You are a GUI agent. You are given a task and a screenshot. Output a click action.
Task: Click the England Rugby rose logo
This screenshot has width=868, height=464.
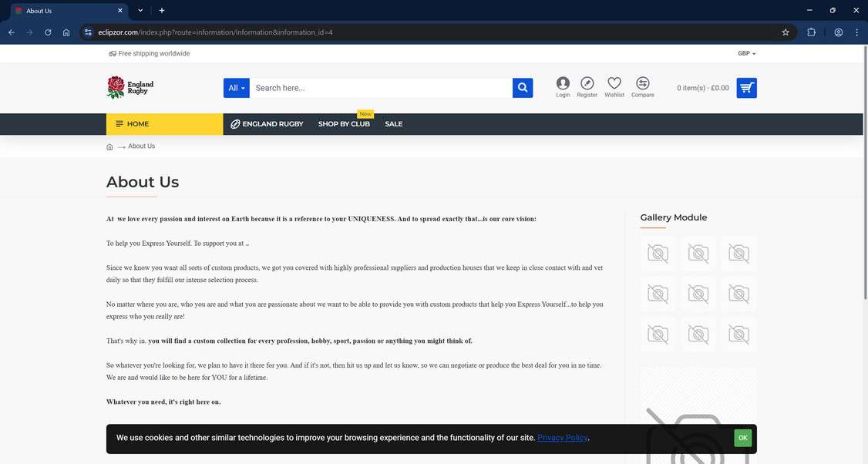[x=130, y=88]
